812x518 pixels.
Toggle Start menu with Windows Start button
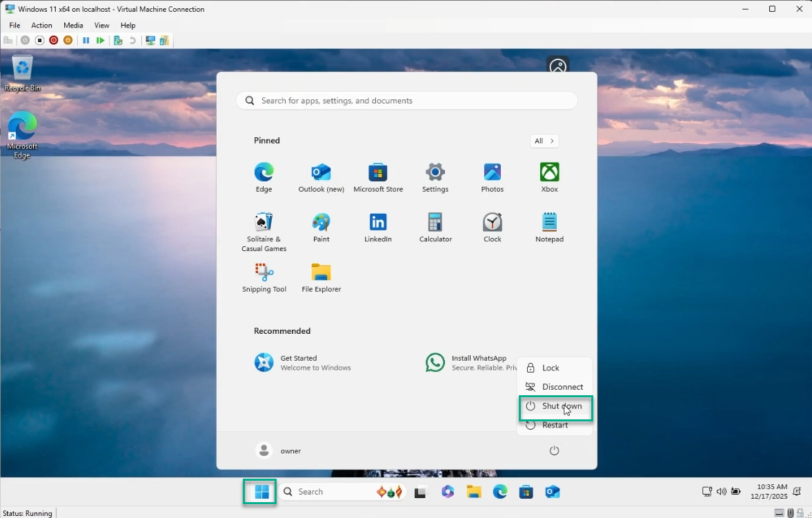pos(261,492)
